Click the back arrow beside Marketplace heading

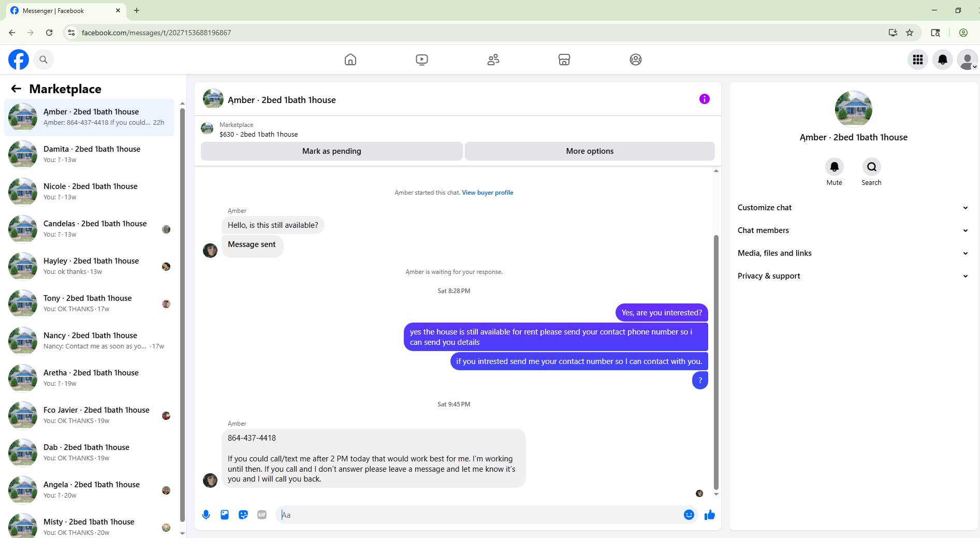click(17, 89)
